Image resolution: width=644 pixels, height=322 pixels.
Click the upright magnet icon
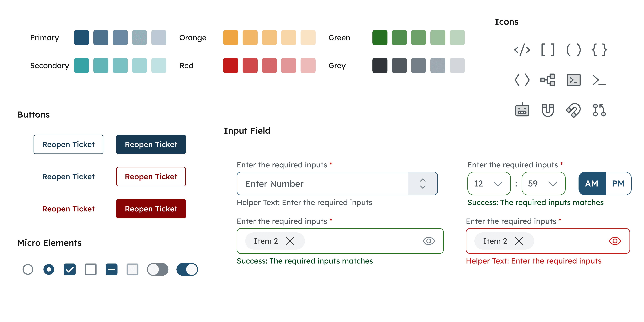coord(548,110)
